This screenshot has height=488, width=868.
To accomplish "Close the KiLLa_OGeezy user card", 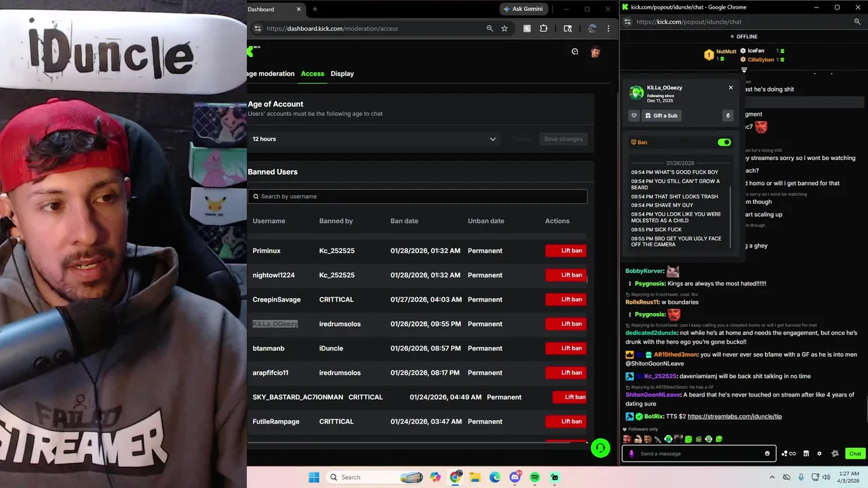I will coord(730,87).
